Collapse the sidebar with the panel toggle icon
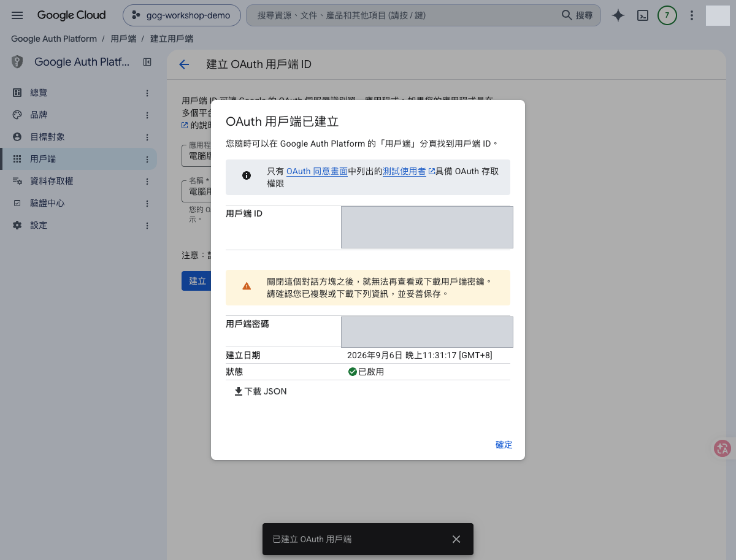736x560 pixels. (147, 62)
